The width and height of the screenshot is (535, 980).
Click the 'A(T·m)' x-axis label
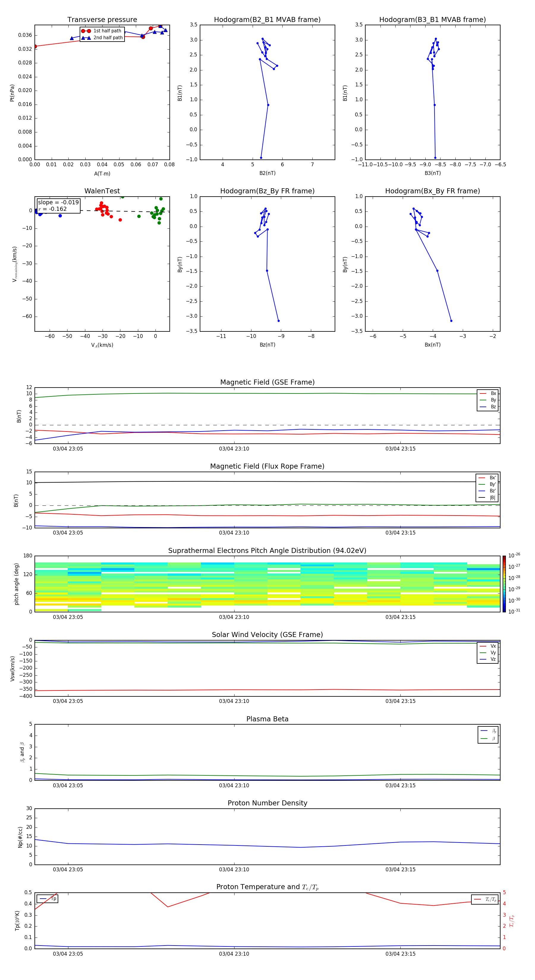pos(102,174)
